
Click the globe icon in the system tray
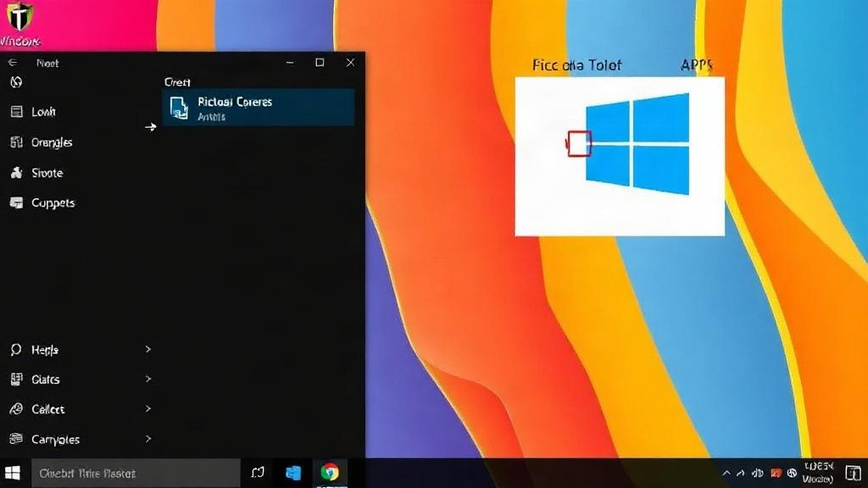point(793,473)
